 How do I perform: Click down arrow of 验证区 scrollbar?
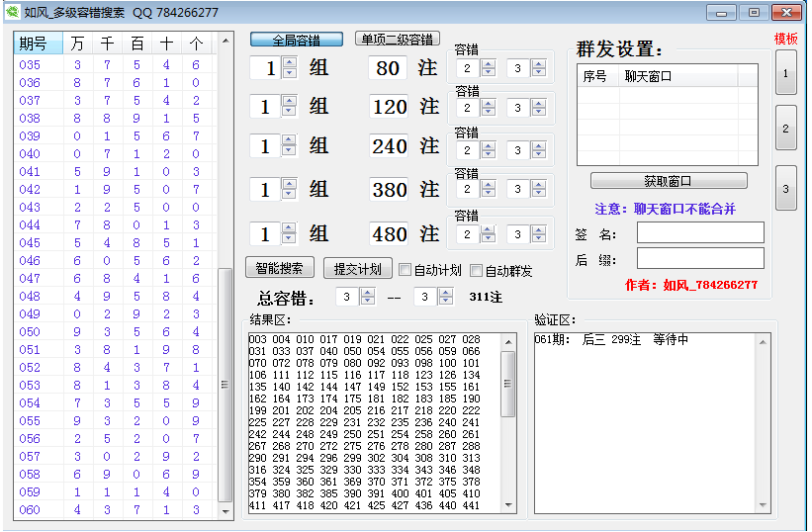point(763,504)
